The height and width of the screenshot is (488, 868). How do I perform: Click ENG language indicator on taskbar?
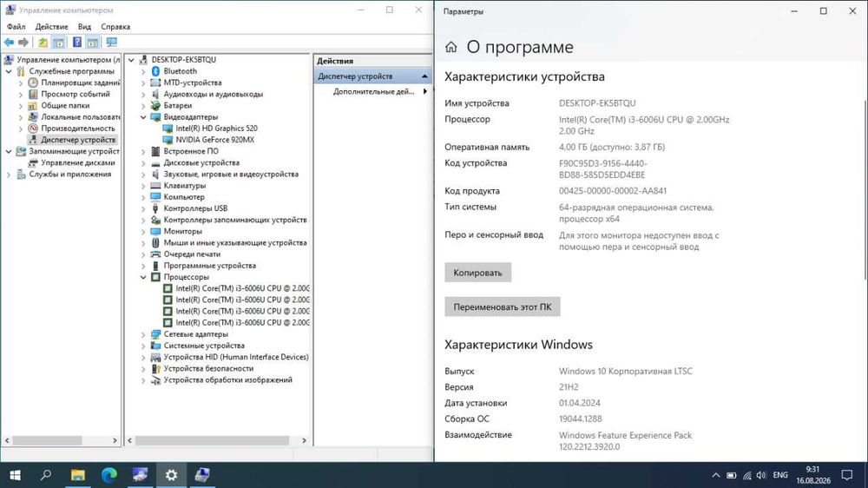point(780,475)
